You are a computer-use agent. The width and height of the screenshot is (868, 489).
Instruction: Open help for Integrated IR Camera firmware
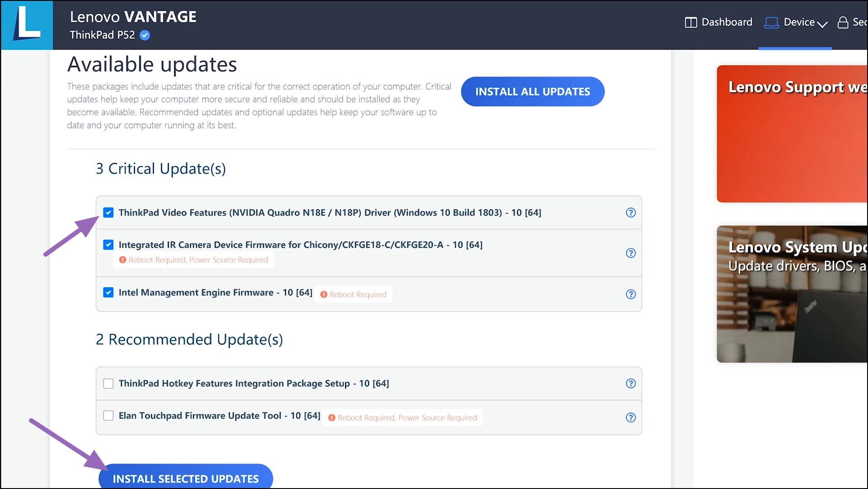pyautogui.click(x=630, y=253)
